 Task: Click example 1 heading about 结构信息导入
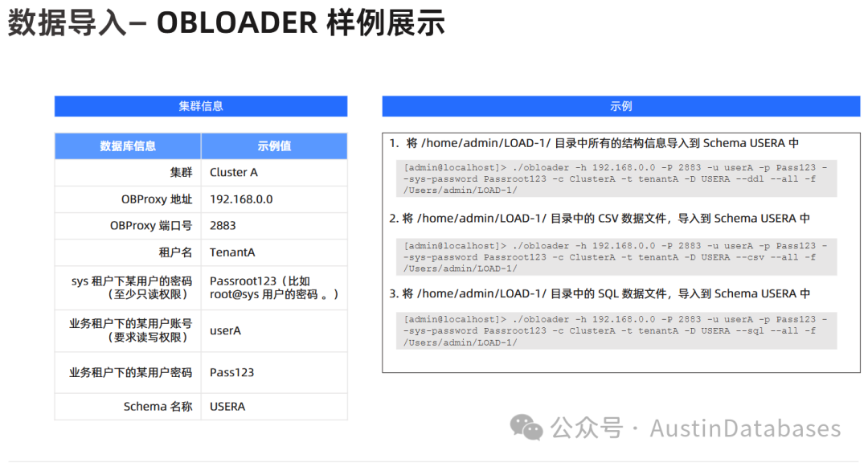[594, 143]
